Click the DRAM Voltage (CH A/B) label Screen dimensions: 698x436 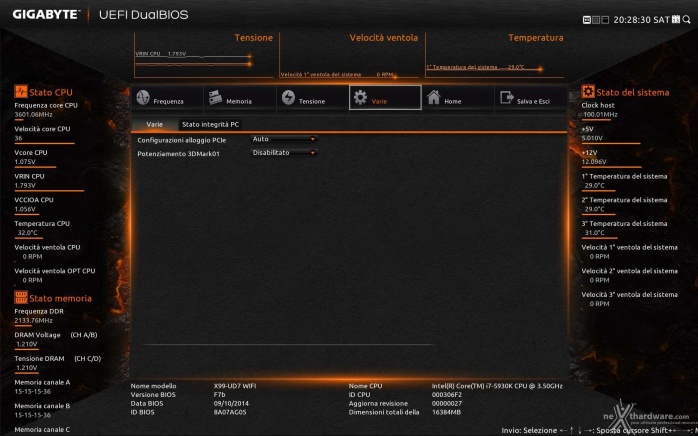pos(56,335)
